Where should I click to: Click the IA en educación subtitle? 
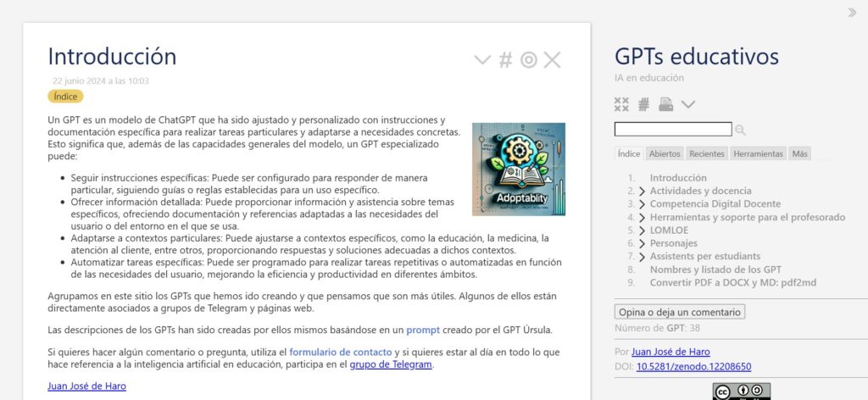coord(648,78)
